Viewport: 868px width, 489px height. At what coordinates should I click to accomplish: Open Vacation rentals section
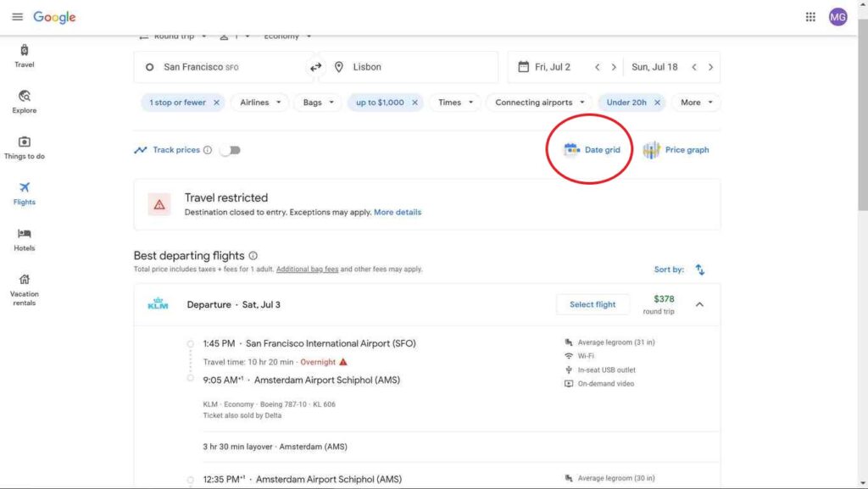click(x=25, y=291)
